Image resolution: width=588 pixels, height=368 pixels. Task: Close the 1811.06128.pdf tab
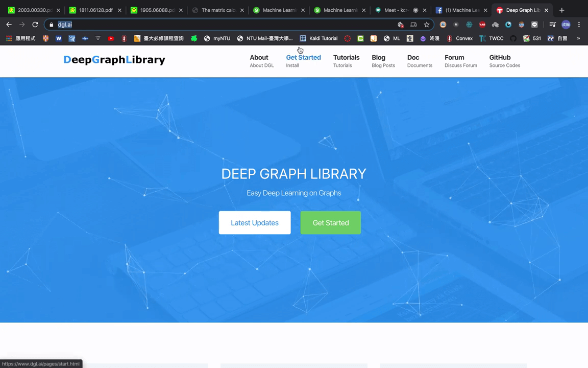tap(119, 10)
